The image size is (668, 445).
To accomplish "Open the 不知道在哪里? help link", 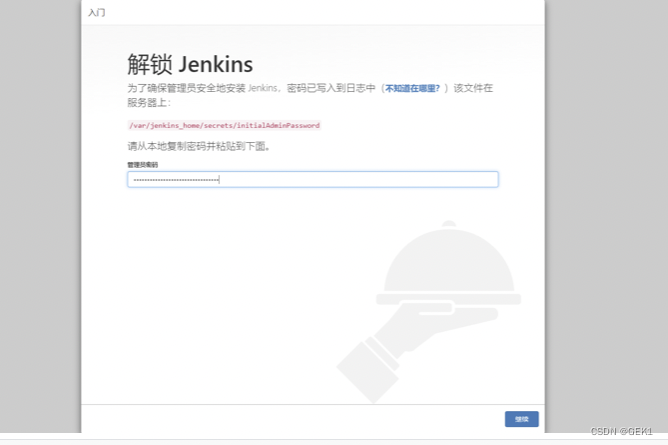I will click(x=412, y=88).
